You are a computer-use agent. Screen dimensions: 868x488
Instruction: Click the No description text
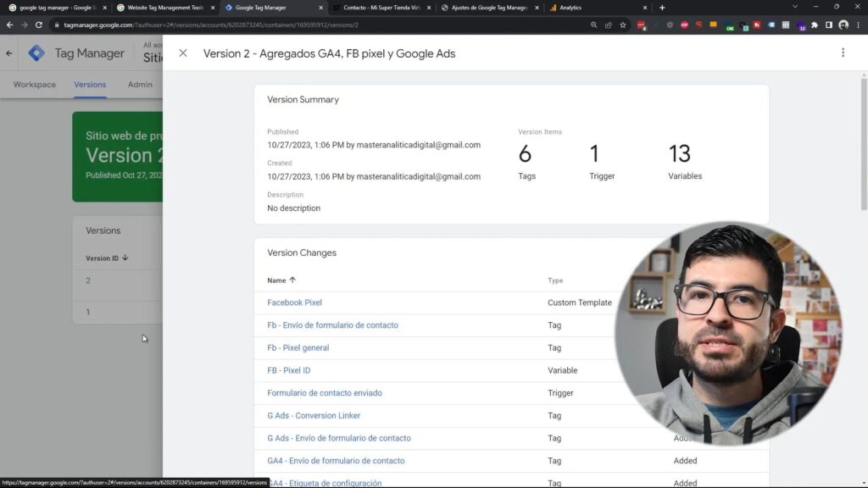pyautogui.click(x=293, y=208)
